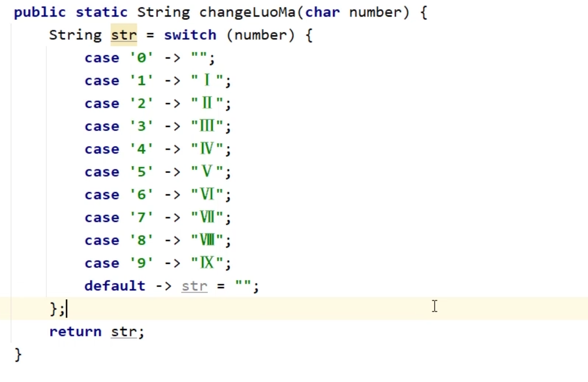Click the Roman numeral Ⅸ string
588x382 pixels.
(x=207, y=263)
